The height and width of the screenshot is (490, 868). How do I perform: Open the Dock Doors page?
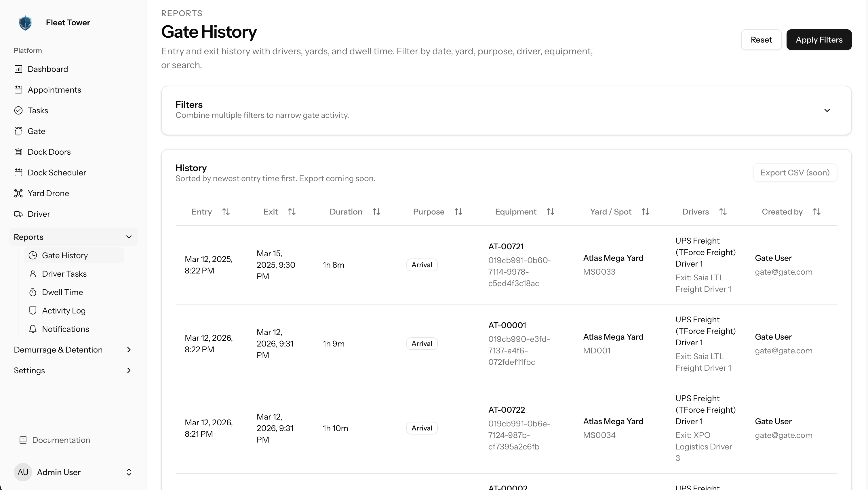point(49,152)
